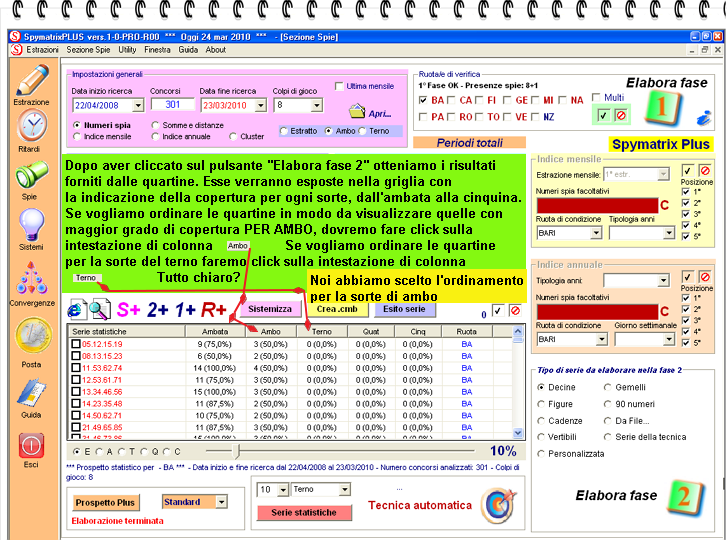Click deselect-all red icon in Ruota/e di verifica

(x=621, y=115)
